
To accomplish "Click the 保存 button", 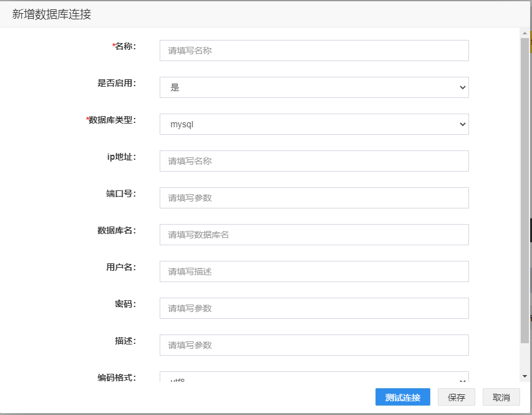I will [457, 397].
